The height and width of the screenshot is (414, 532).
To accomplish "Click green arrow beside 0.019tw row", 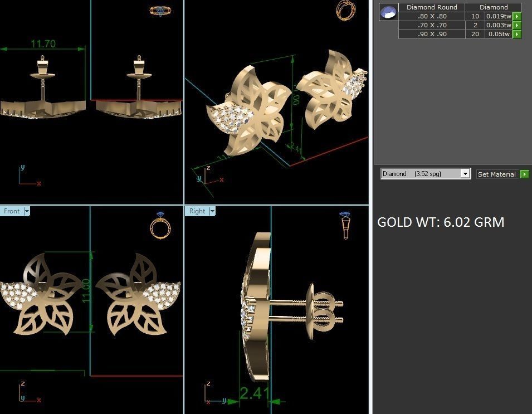I will pos(516,16).
